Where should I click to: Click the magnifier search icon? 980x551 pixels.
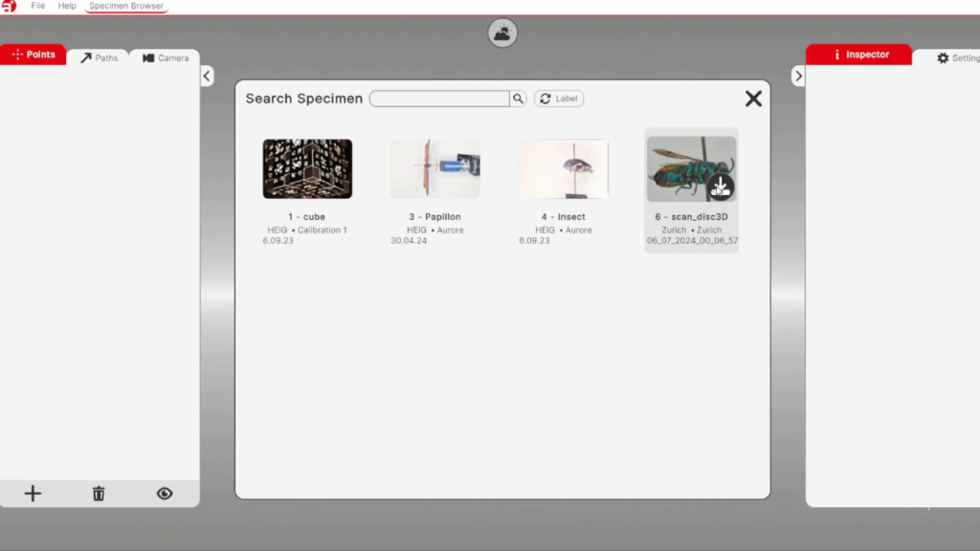tap(518, 99)
